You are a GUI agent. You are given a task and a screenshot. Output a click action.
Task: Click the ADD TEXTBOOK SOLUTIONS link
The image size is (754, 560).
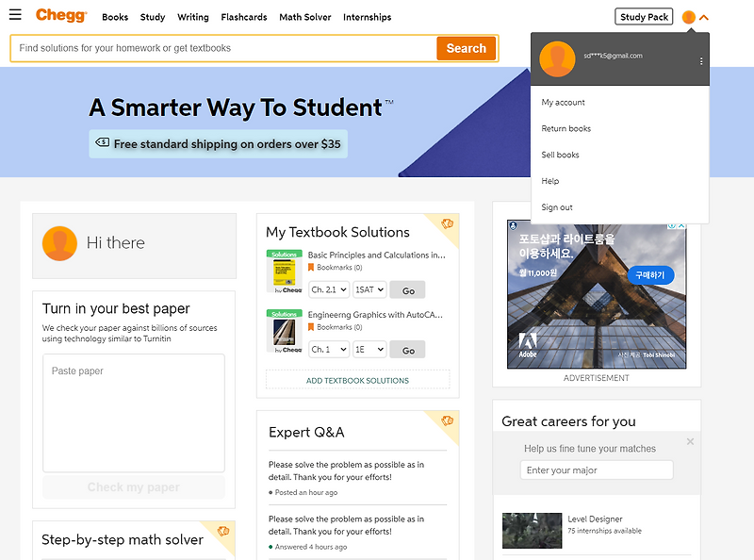tap(357, 381)
